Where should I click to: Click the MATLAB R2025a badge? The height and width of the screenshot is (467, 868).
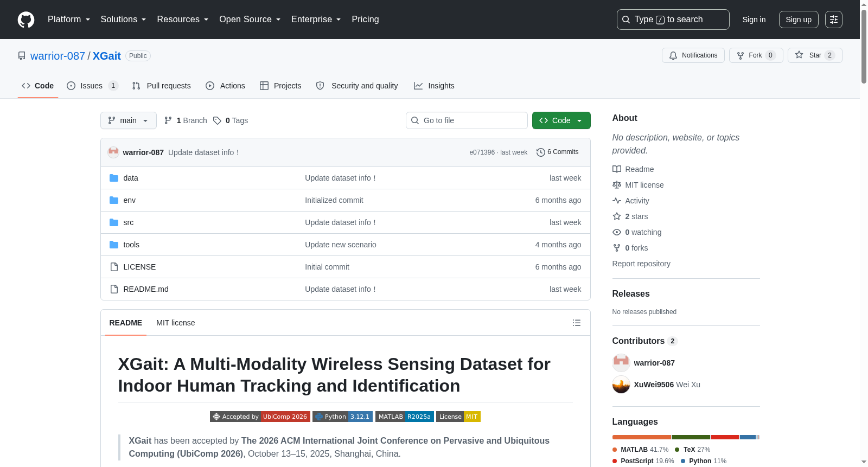405,417
